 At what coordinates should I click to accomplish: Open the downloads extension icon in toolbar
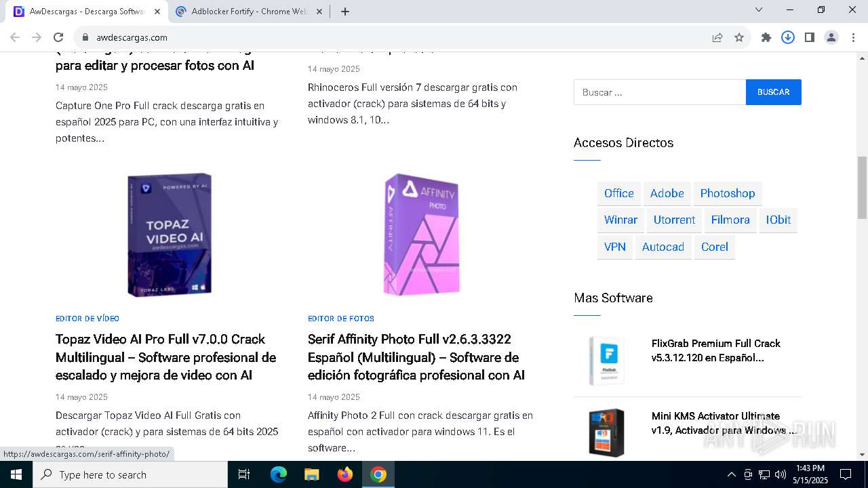click(788, 37)
